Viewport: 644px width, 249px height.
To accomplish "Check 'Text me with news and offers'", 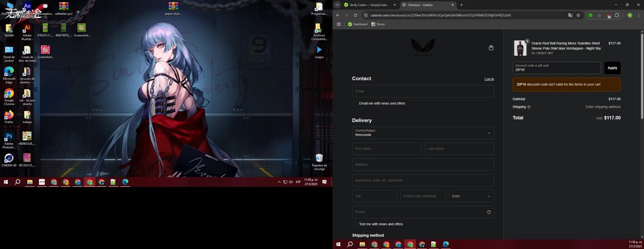I will pos(355,224).
